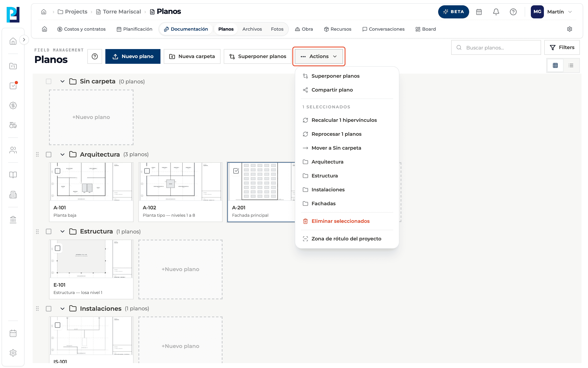
Task: Open project settings gear in tab bar
Action: tap(569, 29)
